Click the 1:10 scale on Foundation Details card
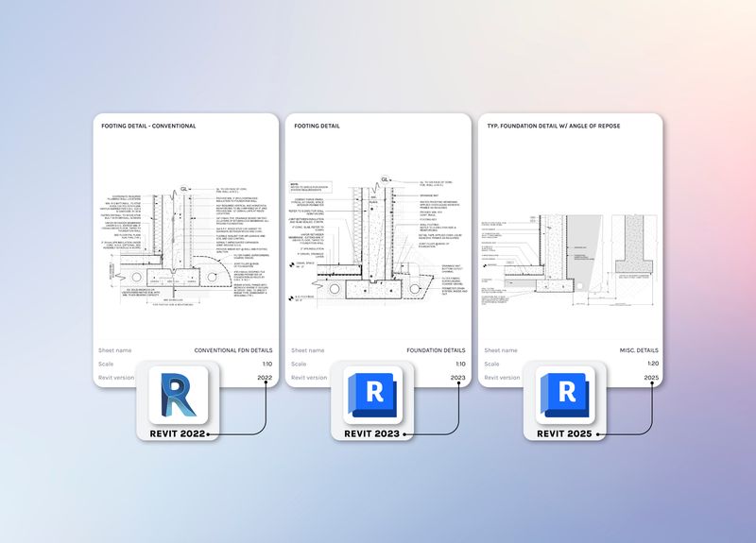This screenshot has height=543, width=756. [x=460, y=364]
